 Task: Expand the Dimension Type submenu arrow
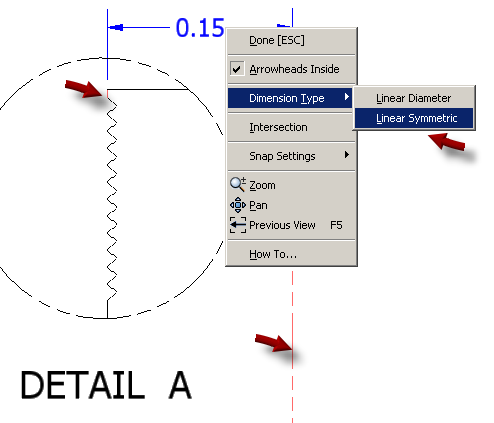[x=347, y=97]
